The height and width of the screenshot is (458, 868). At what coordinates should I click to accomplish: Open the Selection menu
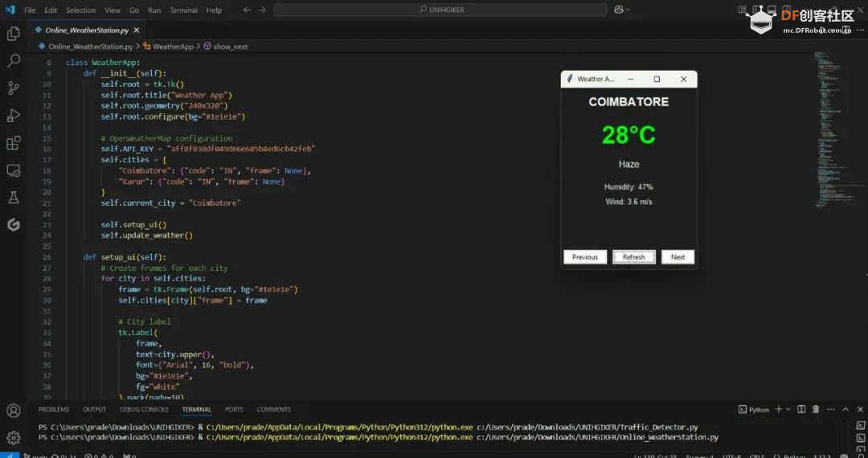click(80, 10)
